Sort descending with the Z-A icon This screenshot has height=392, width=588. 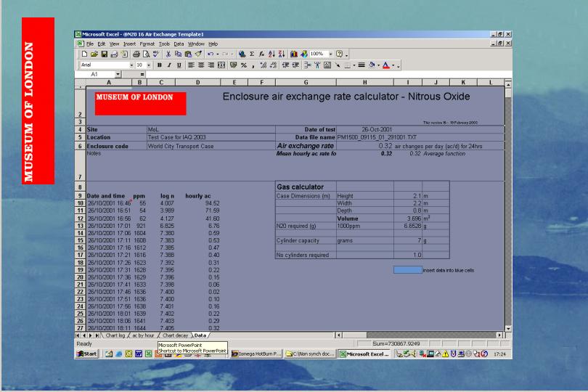click(x=282, y=54)
